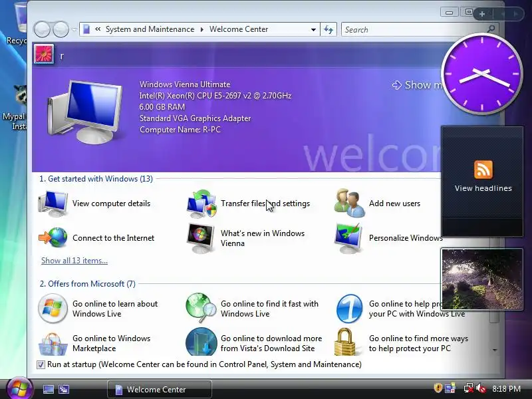Click the large computer image in banner
Image resolution: width=532 pixels, height=399 pixels.
tap(85, 112)
